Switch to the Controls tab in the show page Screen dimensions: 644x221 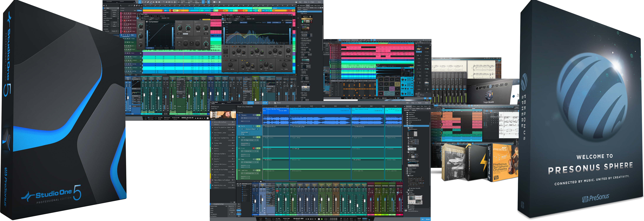point(257,103)
